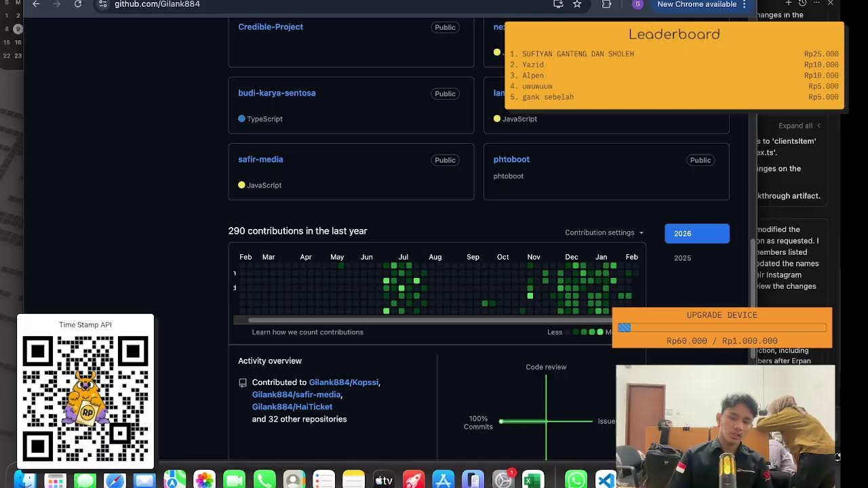Viewport: 868px width, 488px height.
Task: Click the 'Code review' chart label
Action: pyautogui.click(x=546, y=367)
